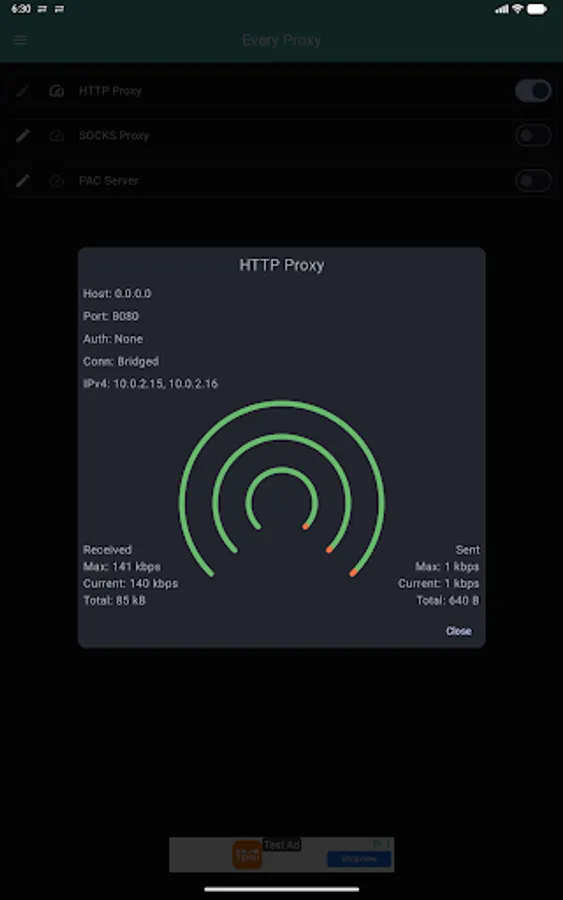Select the Conn: Bridged line
Screen dimensions: 563x900
(x=121, y=362)
